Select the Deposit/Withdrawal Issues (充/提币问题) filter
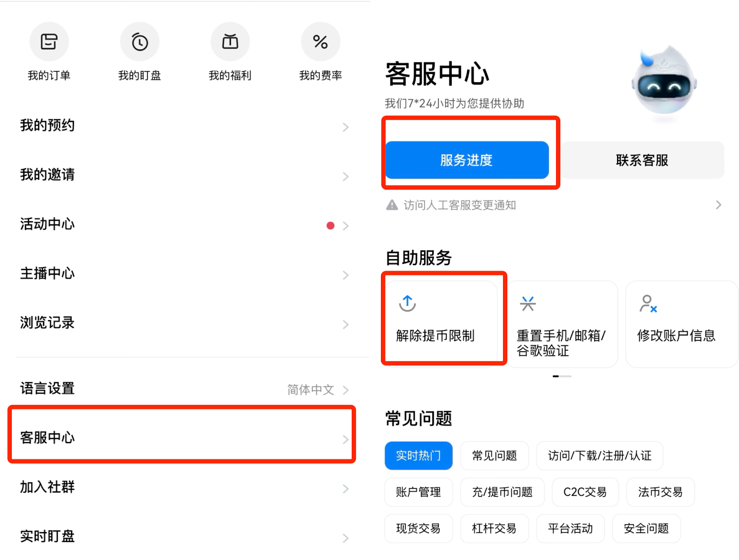Image resolution: width=739 pixels, height=560 pixels. pos(502,492)
